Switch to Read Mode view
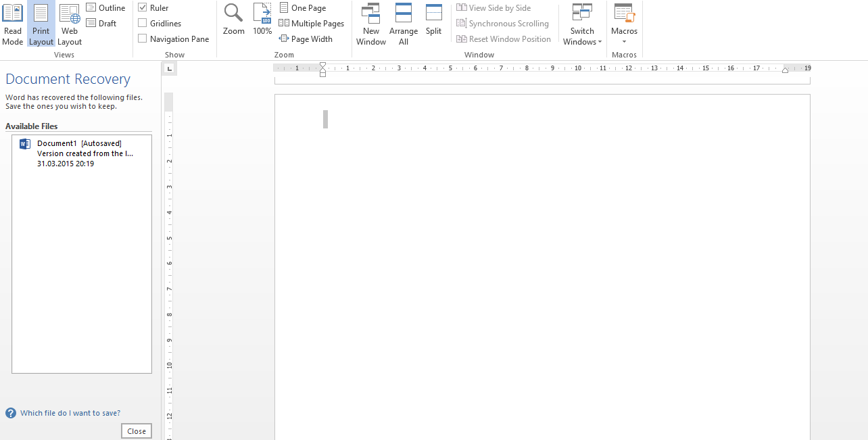The height and width of the screenshot is (440, 868). [12, 24]
